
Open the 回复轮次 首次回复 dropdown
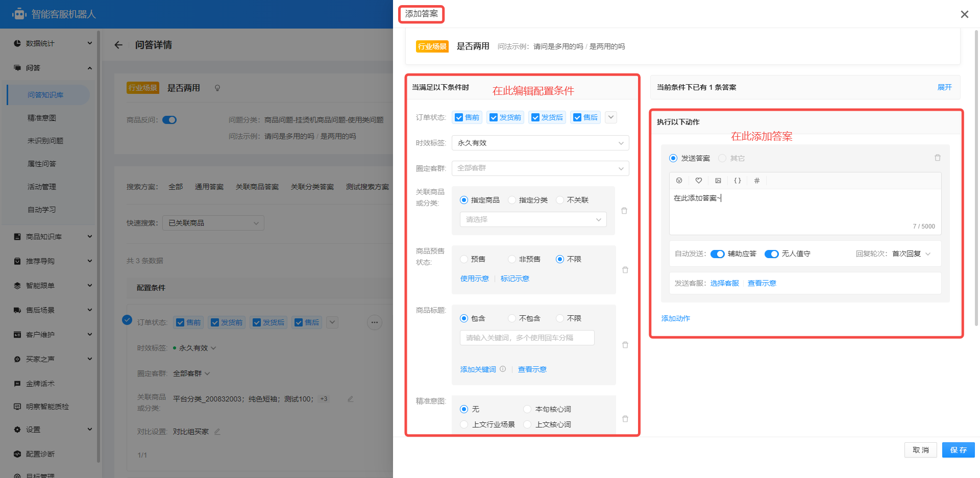coord(912,254)
